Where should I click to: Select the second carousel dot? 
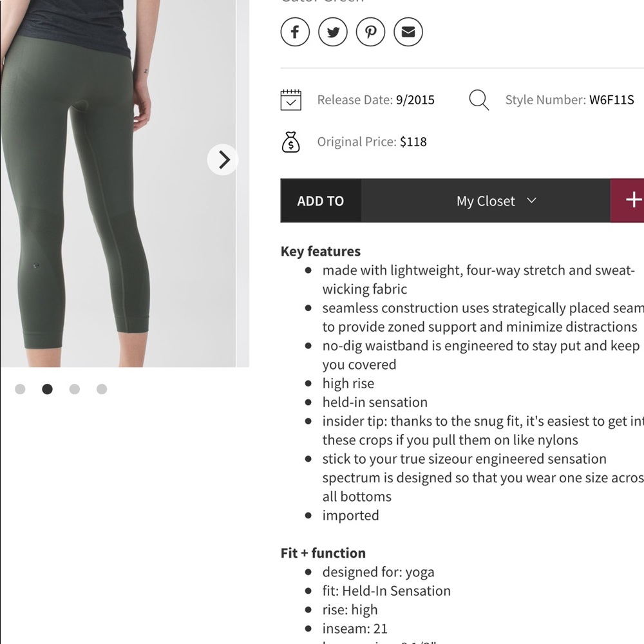point(48,389)
